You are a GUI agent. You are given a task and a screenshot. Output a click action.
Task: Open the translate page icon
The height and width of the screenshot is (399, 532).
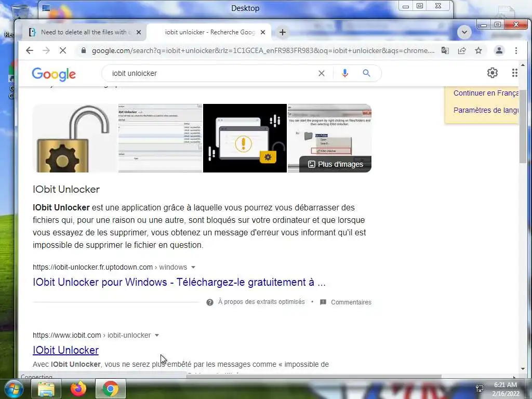point(445,50)
